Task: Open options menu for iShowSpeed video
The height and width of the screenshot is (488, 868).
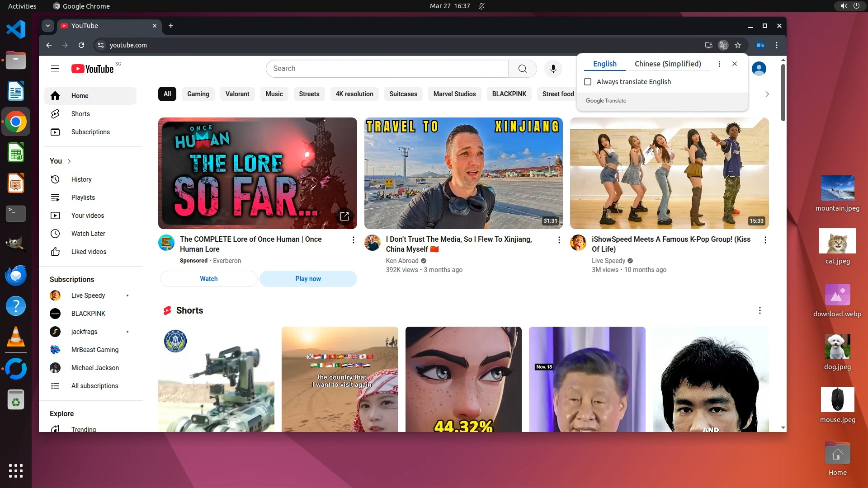Action: (765, 240)
